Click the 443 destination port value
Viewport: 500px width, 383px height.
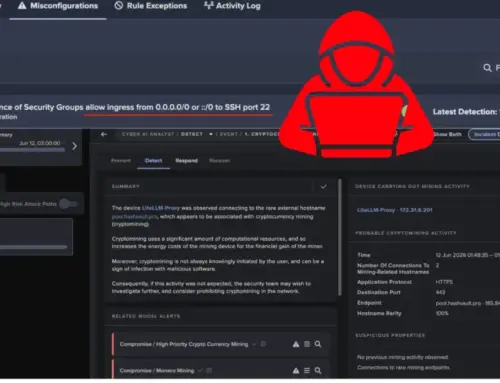coord(440,292)
